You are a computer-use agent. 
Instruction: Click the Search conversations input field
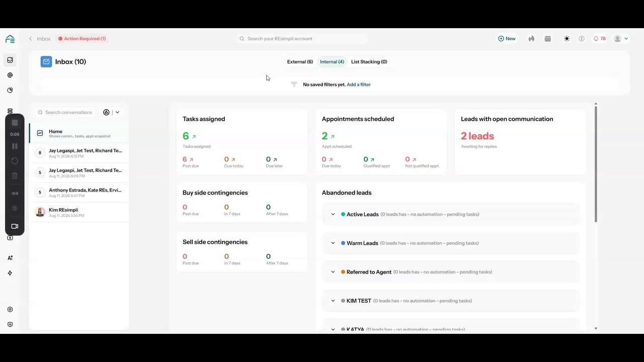point(66,113)
